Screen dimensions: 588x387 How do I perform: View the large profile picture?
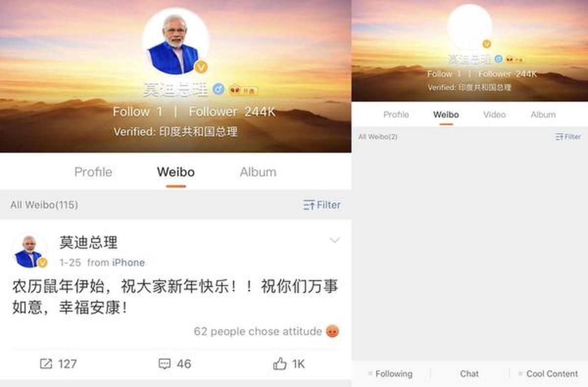pos(176,42)
